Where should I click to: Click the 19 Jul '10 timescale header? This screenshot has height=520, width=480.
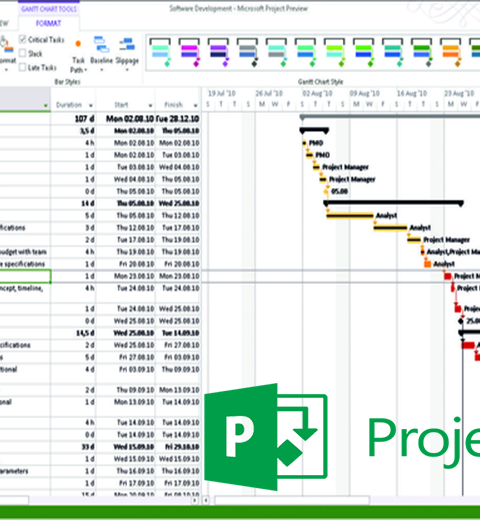pyautogui.click(x=222, y=93)
